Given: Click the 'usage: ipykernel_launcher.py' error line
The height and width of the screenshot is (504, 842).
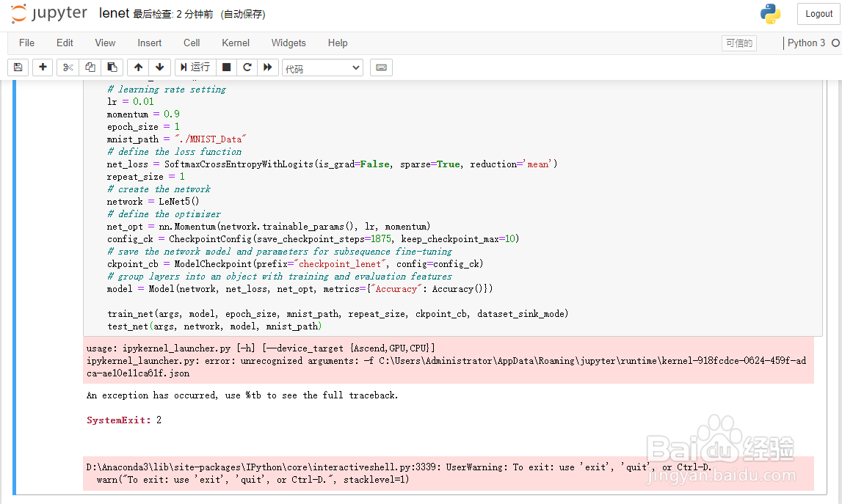Looking at the screenshot, I should click(x=261, y=348).
